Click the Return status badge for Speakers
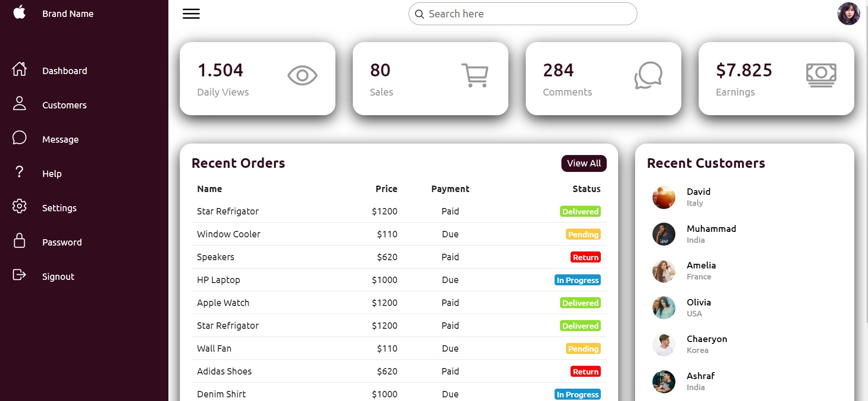The height and width of the screenshot is (401, 868). click(x=585, y=257)
